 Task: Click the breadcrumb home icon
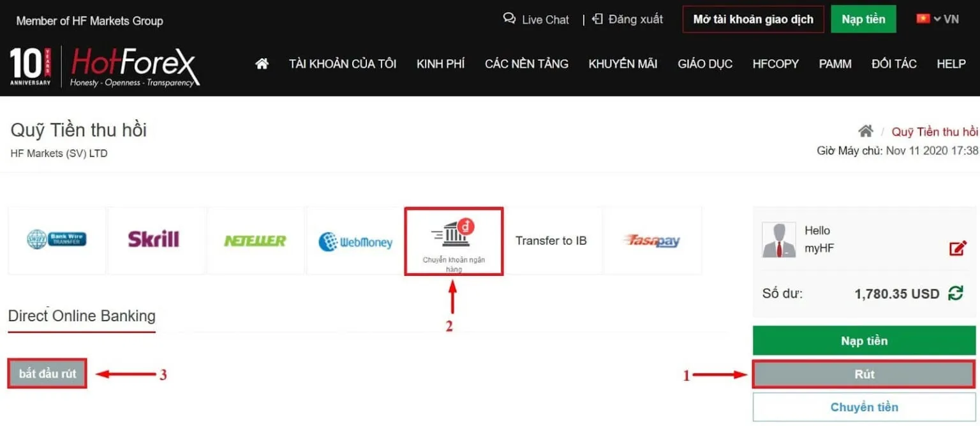point(865,132)
